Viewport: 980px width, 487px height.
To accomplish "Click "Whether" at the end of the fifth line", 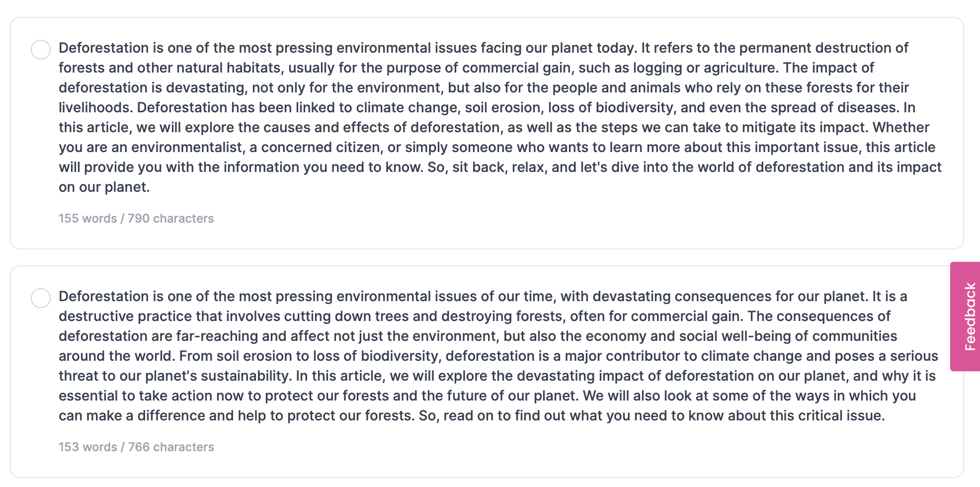I will click(x=900, y=127).
